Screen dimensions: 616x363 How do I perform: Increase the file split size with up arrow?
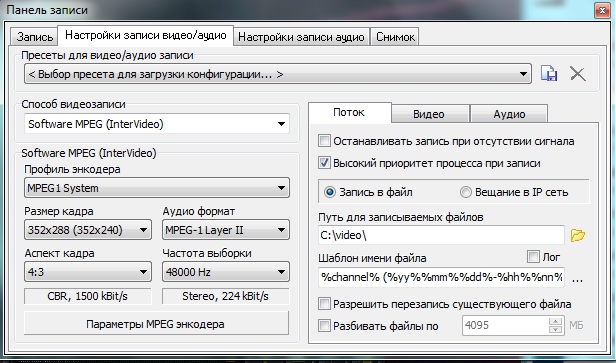pyautogui.click(x=556, y=321)
